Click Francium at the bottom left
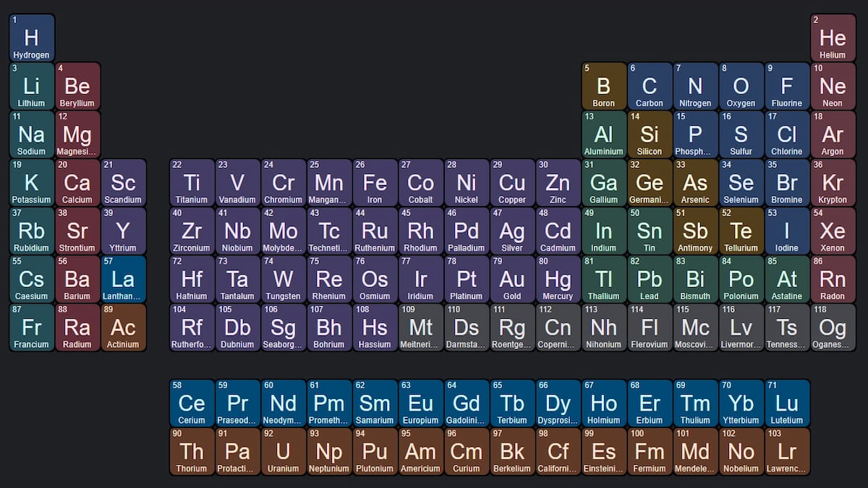Image resolution: width=868 pixels, height=488 pixels. 31,328
